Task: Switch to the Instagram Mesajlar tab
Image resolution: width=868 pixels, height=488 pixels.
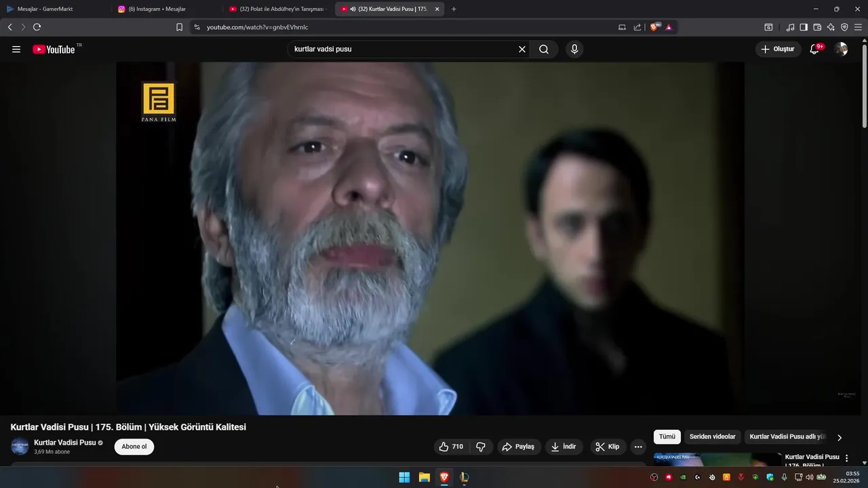Action: click(166, 9)
